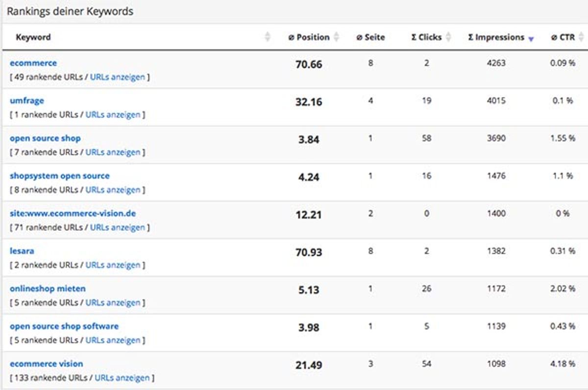588x390 pixels.
Task: Open the ecommerce vision keyword link
Action: coord(47,364)
